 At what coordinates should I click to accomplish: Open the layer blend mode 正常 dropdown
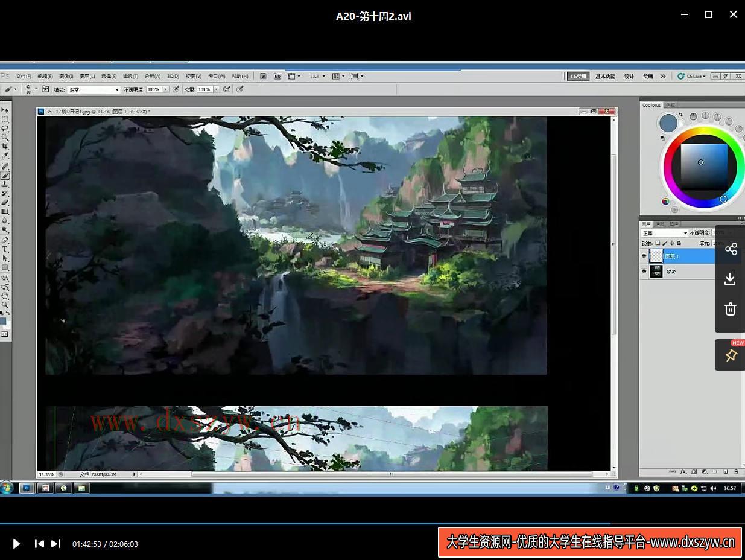pyautogui.click(x=665, y=233)
